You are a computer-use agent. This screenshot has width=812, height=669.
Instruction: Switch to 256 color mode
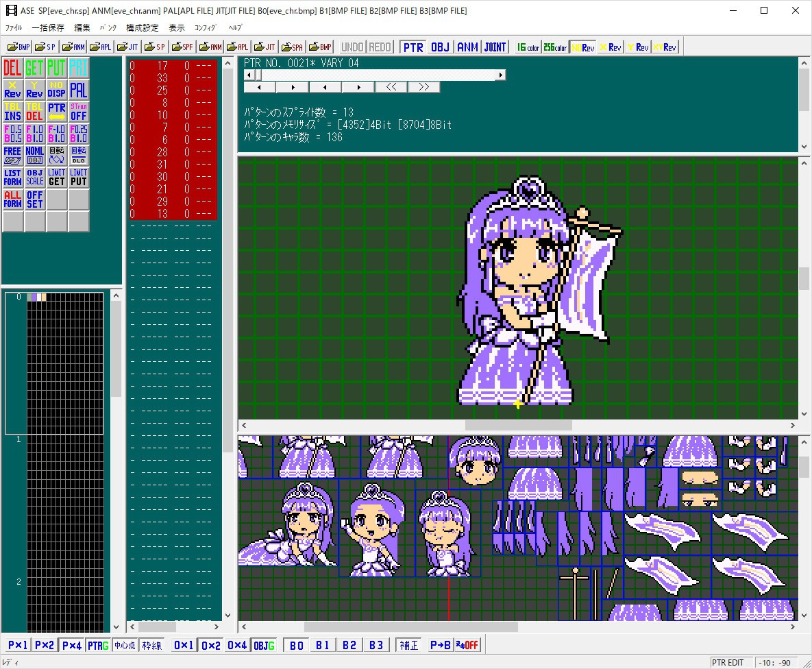click(x=555, y=47)
